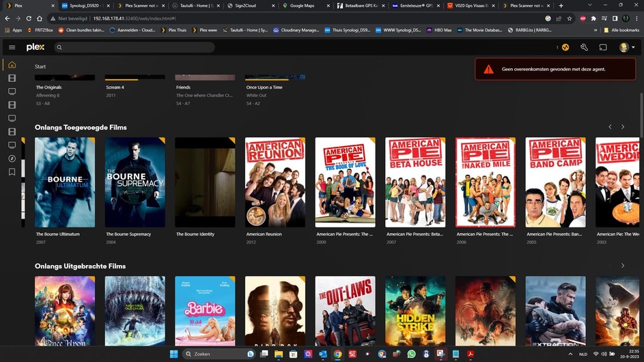Open the first movies library sidebar icon
This screenshot has width=644, height=362.
(x=12, y=78)
